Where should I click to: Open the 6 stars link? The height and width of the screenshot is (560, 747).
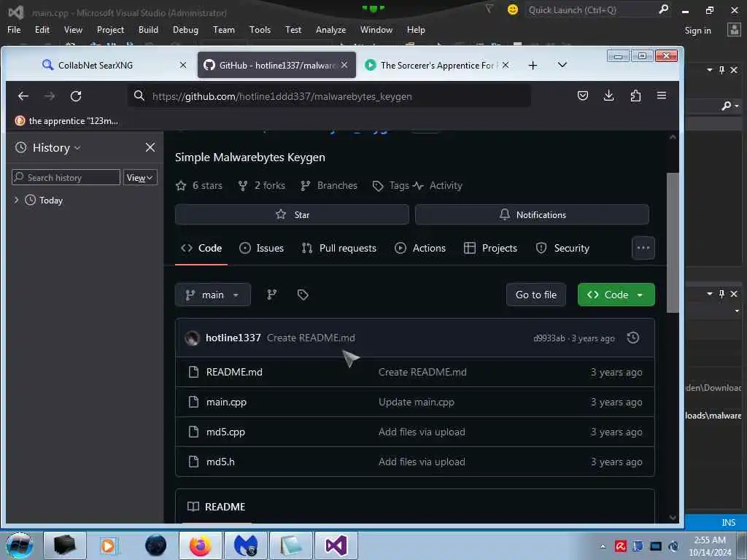[x=199, y=186]
